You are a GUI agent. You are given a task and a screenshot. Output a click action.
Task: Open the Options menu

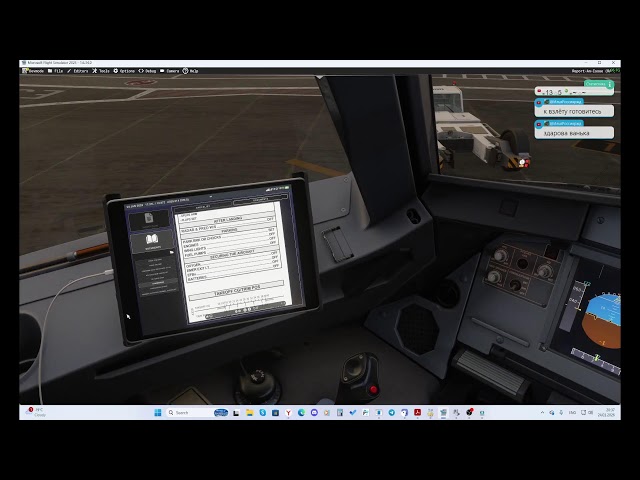tap(124, 71)
